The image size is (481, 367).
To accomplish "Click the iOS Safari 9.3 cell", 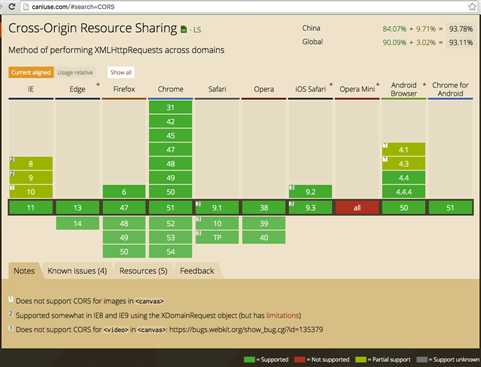I will point(310,208).
